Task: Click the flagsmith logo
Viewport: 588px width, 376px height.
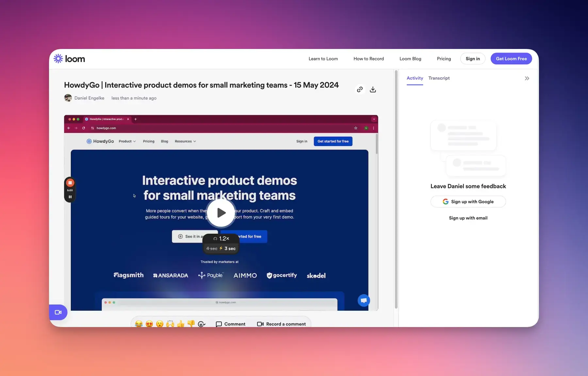Action: pos(128,275)
